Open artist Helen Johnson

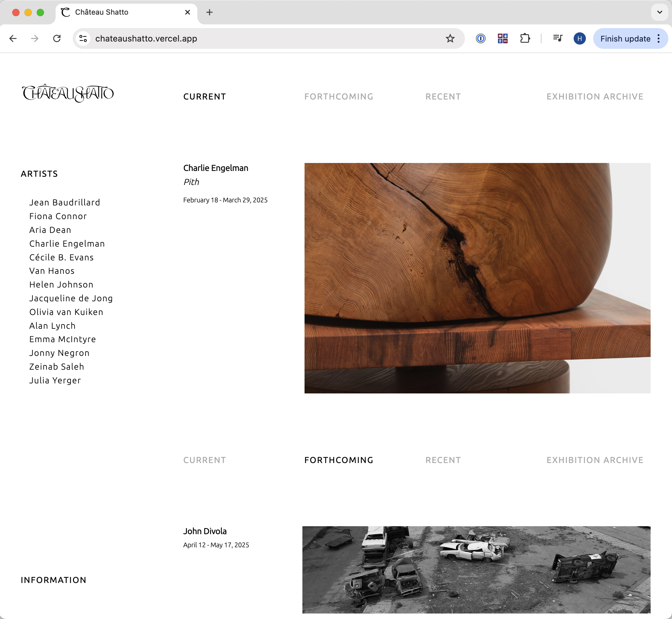point(61,284)
